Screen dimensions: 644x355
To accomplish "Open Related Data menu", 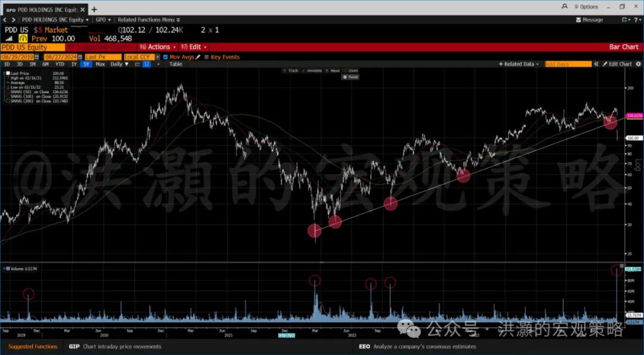I will click(x=519, y=64).
